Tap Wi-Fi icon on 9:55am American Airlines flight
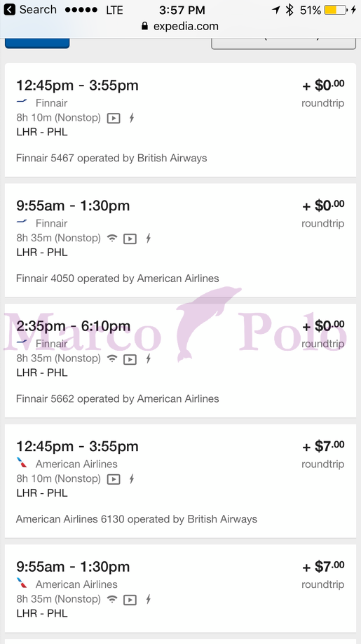361x644 pixels. pyautogui.click(x=111, y=599)
